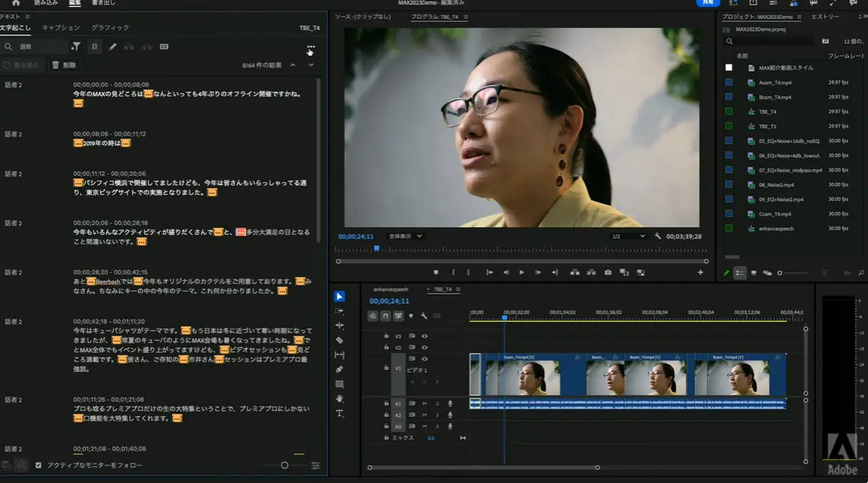Go to the Home screen icon
Image resolution: width=868 pixels, height=483 pixels.
(x=16, y=3)
